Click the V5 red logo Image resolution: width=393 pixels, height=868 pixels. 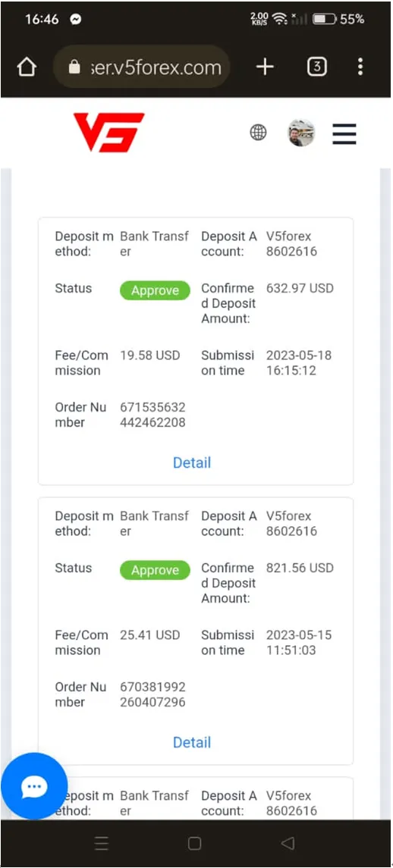click(109, 132)
